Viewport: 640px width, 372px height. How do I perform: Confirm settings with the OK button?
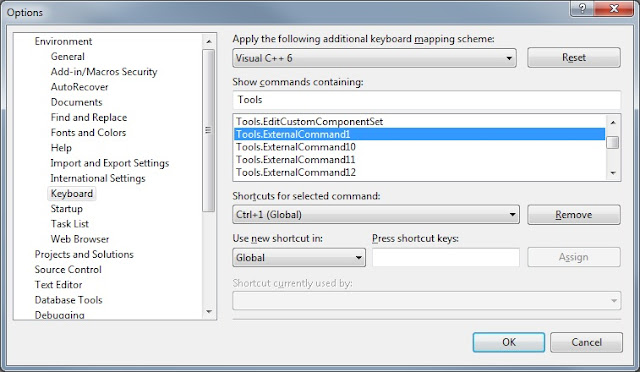[x=509, y=342]
